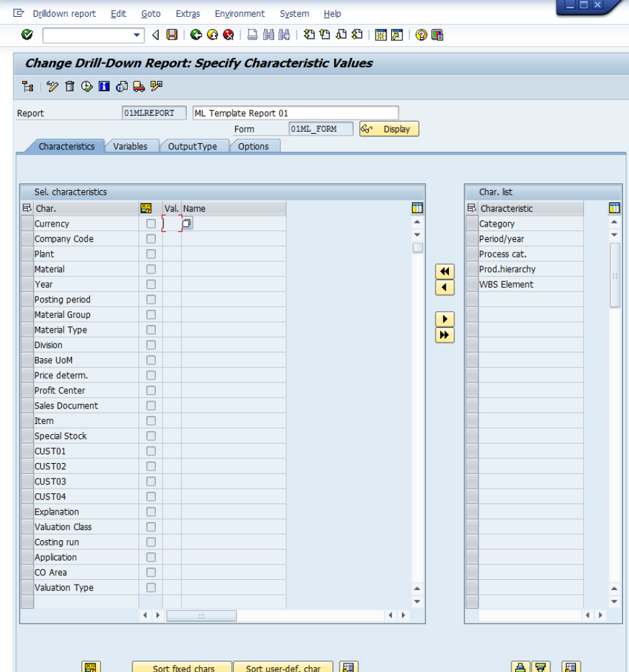Image resolution: width=629 pixels, height=672 pixels.
Task: Tick the checkbox for Currency
Action: 151,224
